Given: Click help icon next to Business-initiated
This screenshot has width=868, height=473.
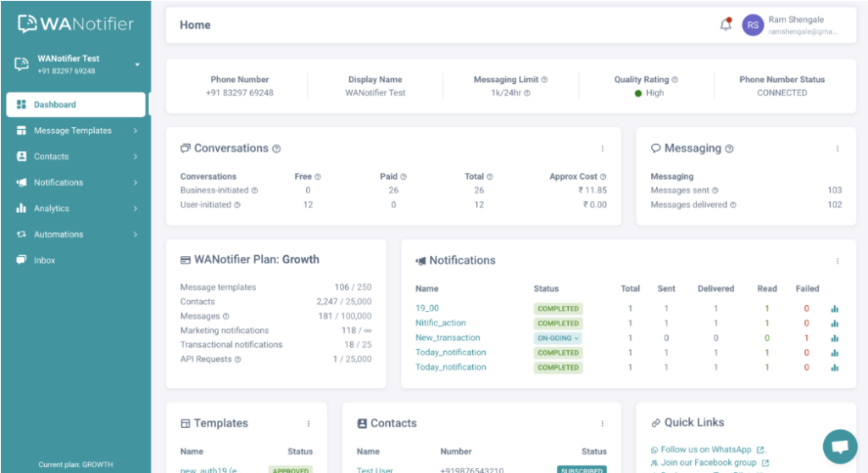Looking at the screenshot, I should pos(254,191).
